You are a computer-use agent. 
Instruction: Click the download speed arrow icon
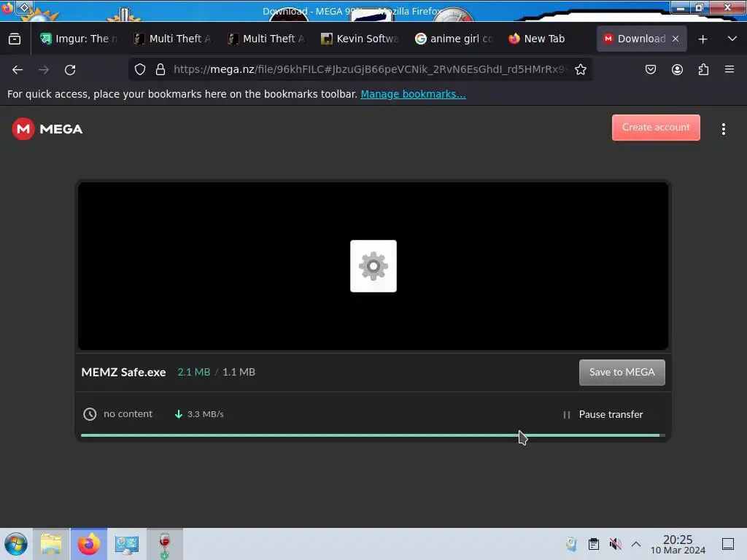tap(179, 414)
